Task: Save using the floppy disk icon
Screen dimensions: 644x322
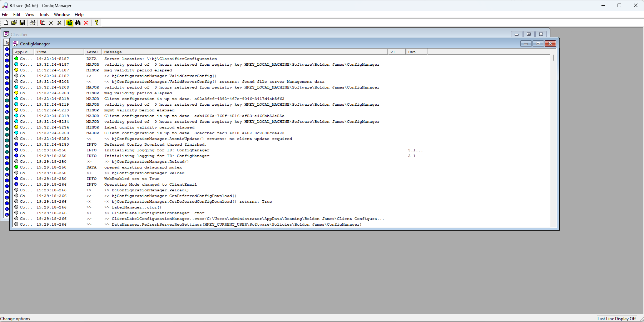Action: (22, 22)
